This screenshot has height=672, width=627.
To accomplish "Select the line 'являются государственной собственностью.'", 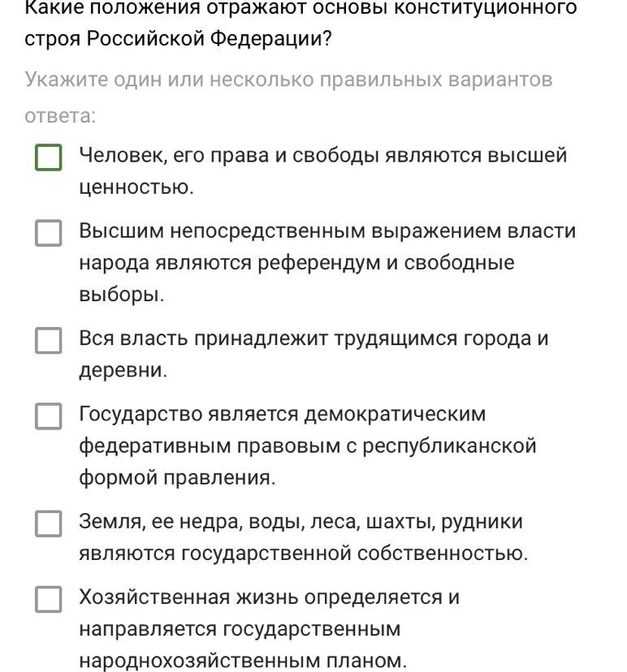I will click(303, 554).
